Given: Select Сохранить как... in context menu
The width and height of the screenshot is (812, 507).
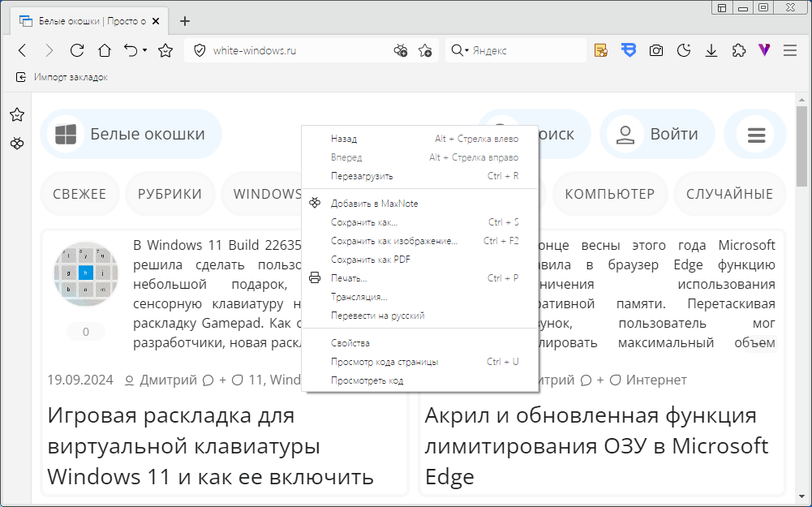Looking at the screenshot, I should pyautogui.click(x=420, y=222).
